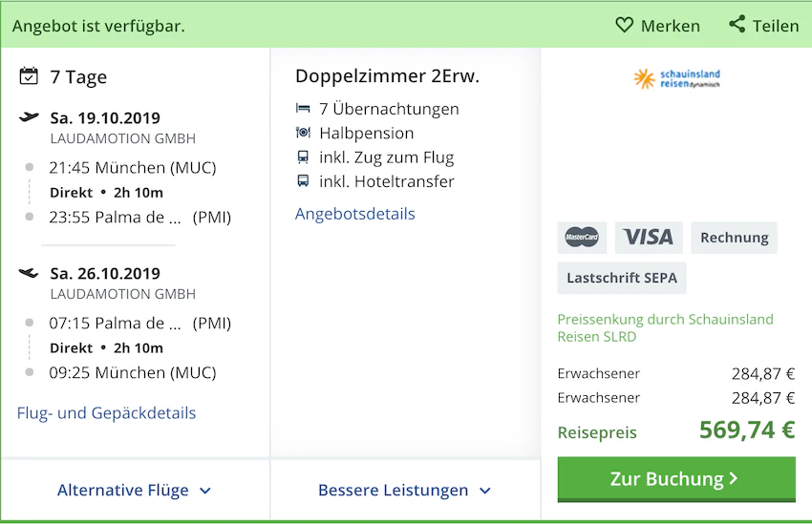
Task: Click the train icon beside Zug zum Flug
Action: click(x=303, y=157)
